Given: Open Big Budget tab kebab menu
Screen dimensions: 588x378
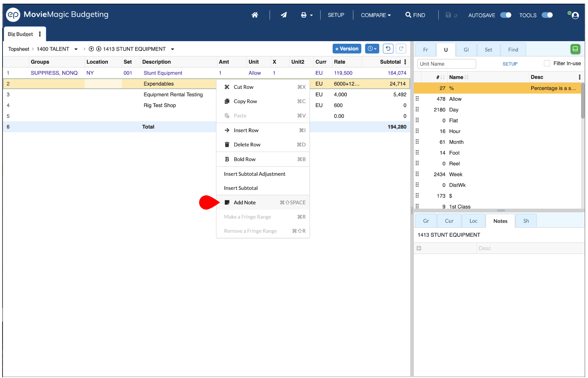Looking at the screenshot, I should click(40, 34).
